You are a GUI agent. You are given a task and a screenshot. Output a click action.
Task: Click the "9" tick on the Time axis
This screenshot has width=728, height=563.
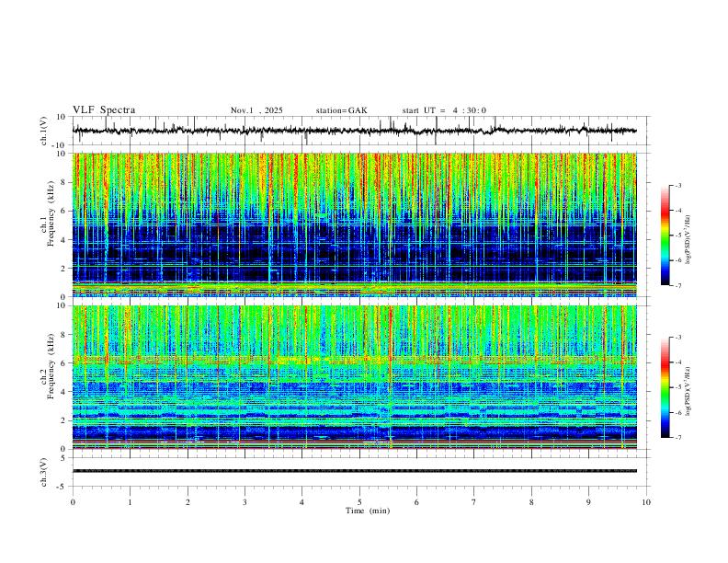588,502
